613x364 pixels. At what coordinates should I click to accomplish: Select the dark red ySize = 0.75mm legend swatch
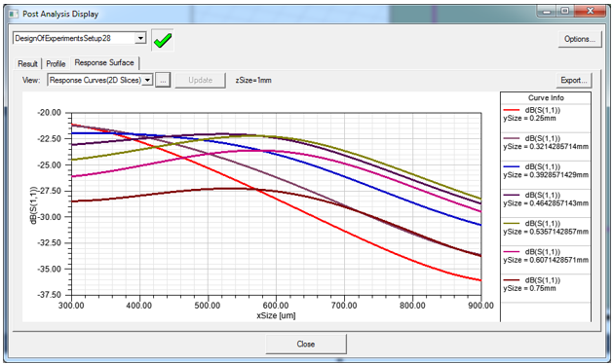pos(512,280)
